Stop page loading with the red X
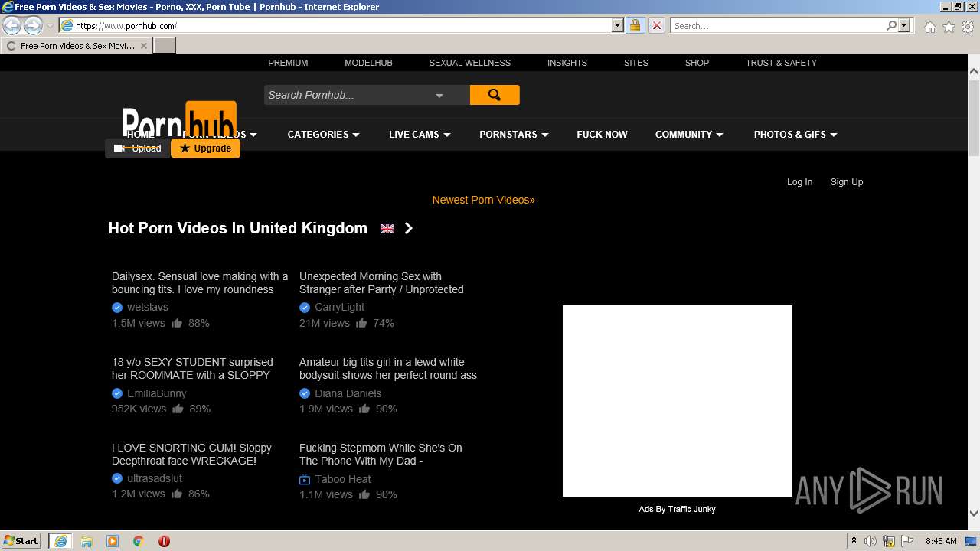980x551 pixels. pos(656,25)
